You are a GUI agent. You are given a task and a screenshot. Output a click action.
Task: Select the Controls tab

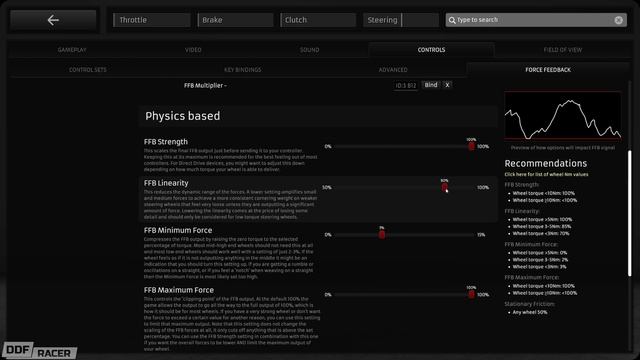tap(431, 50)
